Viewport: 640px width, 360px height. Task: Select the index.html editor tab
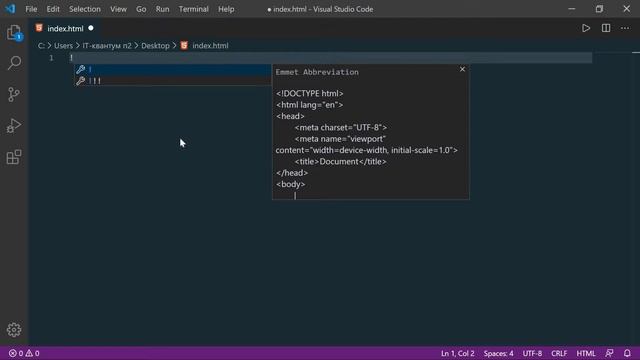[65, 28]
